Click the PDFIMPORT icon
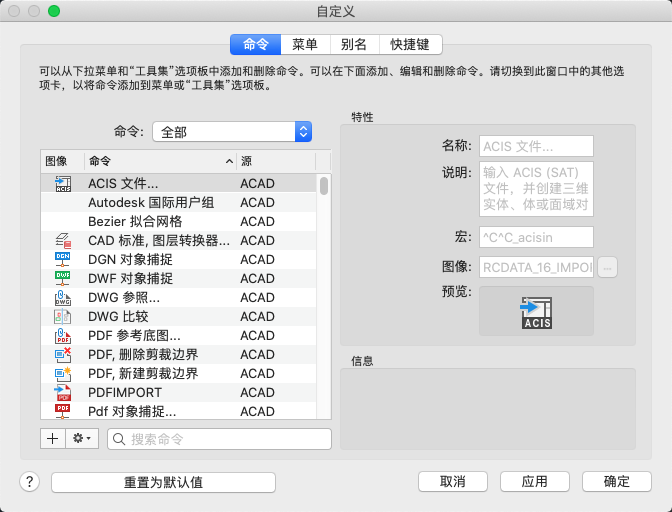Viewport: 672px width, 512px height. point(63,392)
